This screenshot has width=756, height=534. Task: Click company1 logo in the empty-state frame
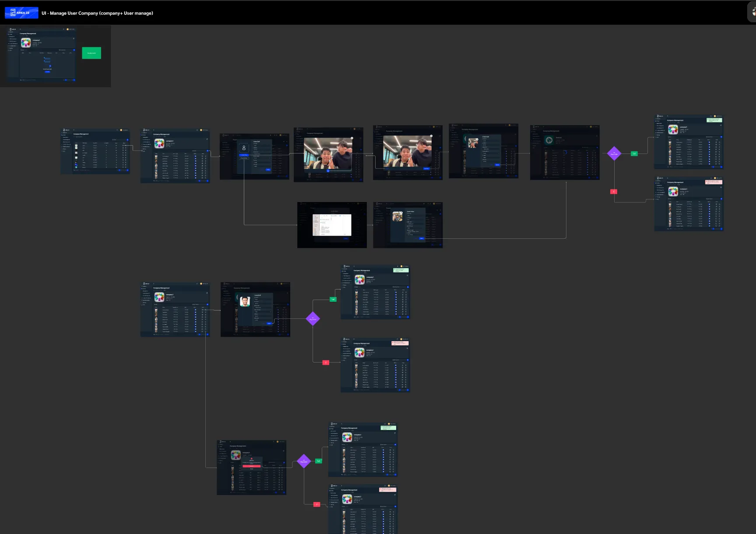(x=26, y=43)
